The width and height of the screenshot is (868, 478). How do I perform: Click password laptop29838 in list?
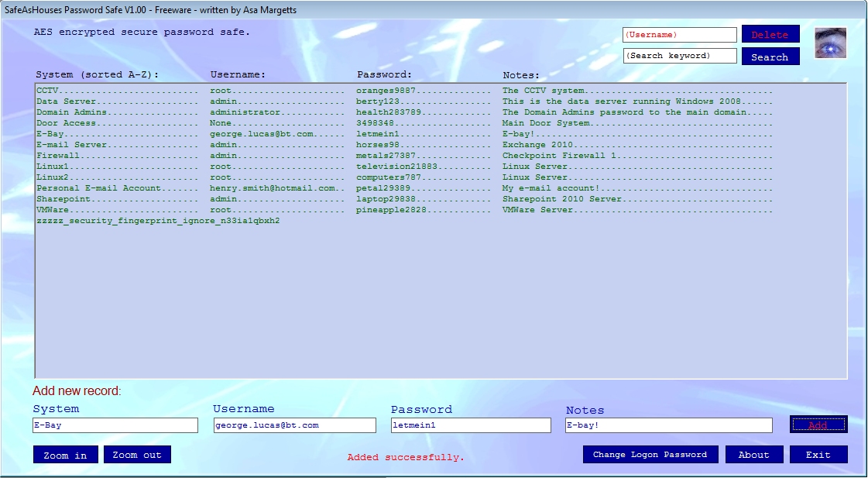[386, 199]
